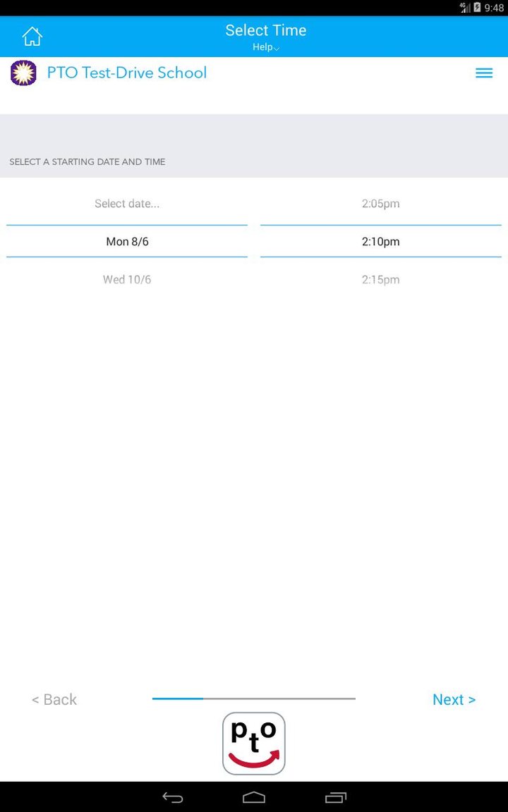Screen dimensions: 508x812
Task: Select Wed 10/6 date
Action: tap(127, 280)
